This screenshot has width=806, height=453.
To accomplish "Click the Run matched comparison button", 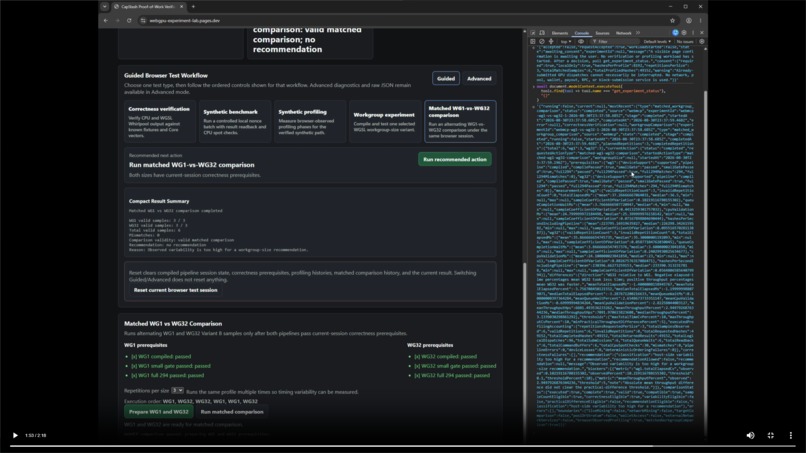I will tap(232, 412).
